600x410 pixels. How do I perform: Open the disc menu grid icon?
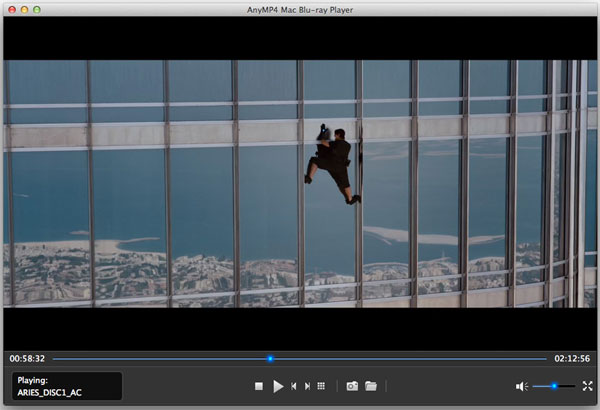(x=321, y=386)
